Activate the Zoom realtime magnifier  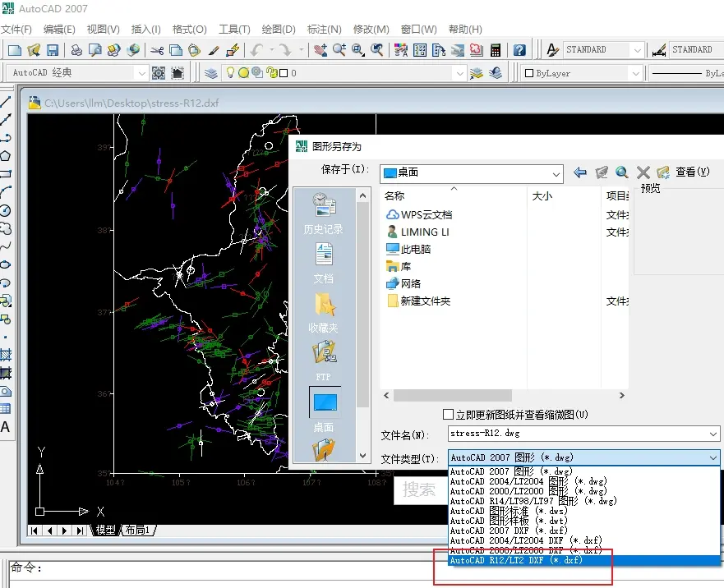click(x=339, y=50)
